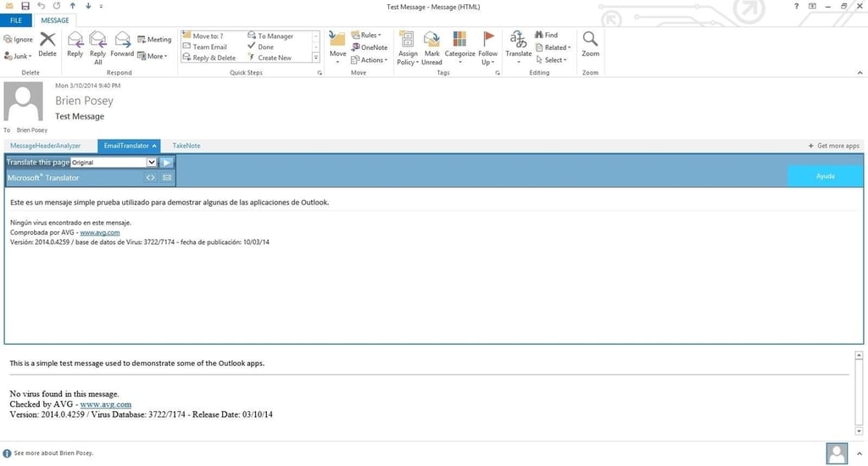This screenshot has height=466, width=868.
Task: Open the Junk dropdown menu
Action: point(18,56)
